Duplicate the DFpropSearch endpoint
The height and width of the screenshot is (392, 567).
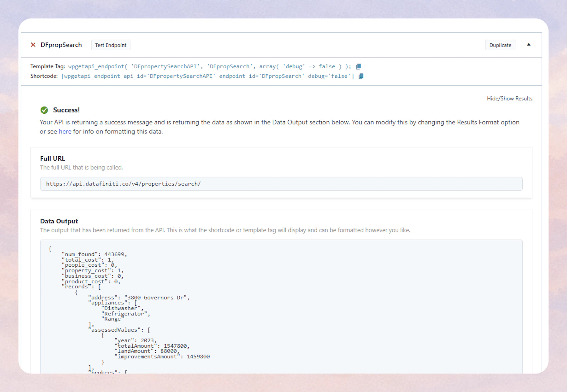(500, 45)
